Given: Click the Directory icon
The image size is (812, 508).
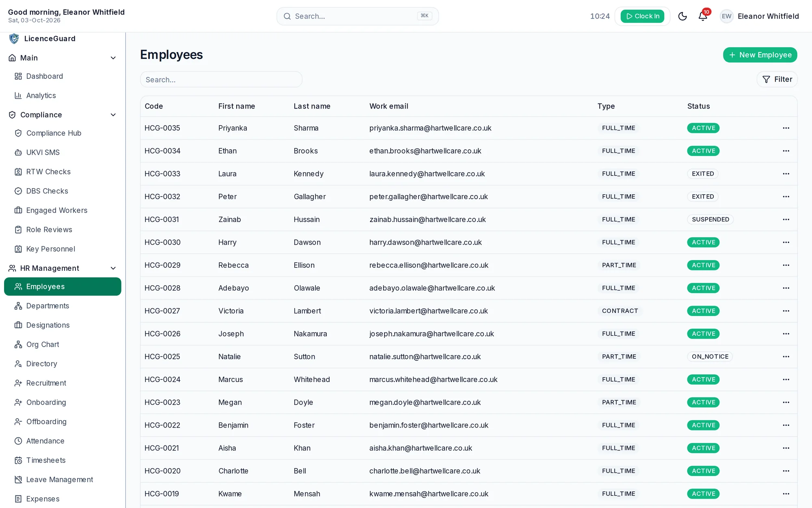Looking at the screenshot, I should point(18,364).
